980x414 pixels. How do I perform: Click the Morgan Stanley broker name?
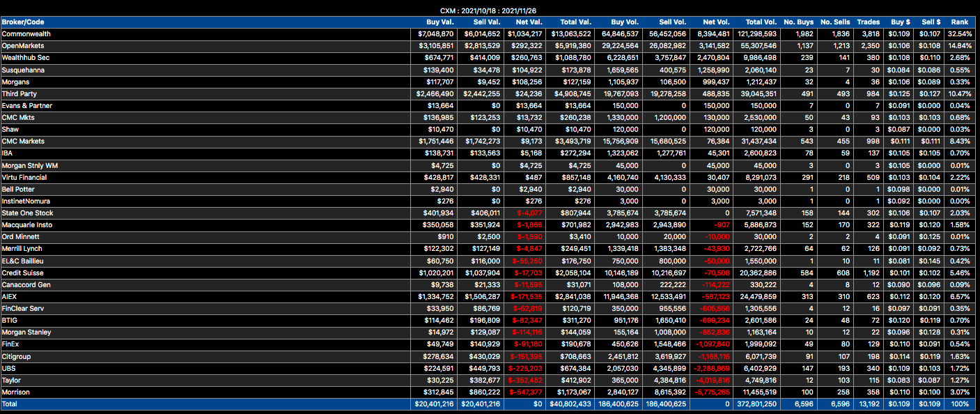pyautogui.click(x=26, y=332)
